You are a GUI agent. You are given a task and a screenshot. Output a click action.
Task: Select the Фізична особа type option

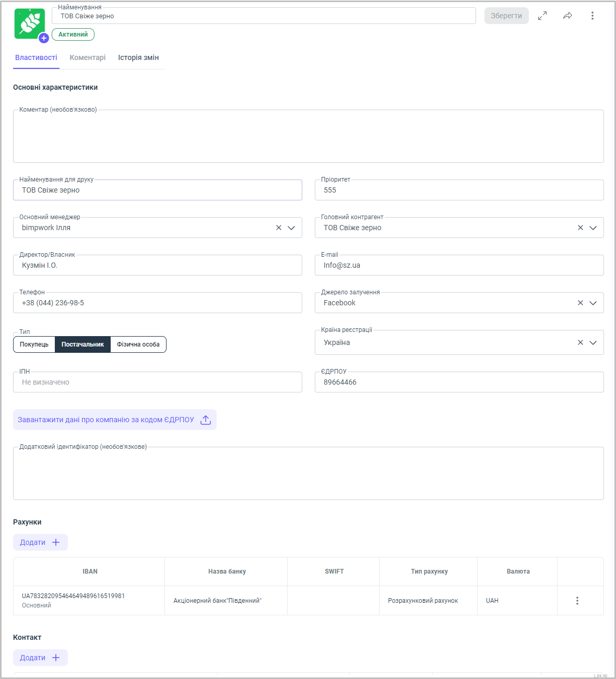point(138,344)
